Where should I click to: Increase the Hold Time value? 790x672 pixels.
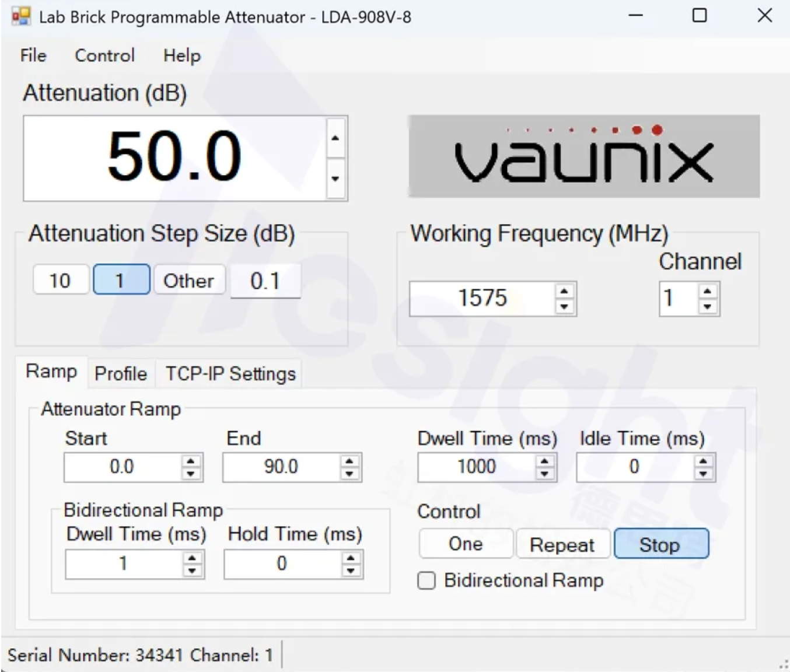point(351,558)
